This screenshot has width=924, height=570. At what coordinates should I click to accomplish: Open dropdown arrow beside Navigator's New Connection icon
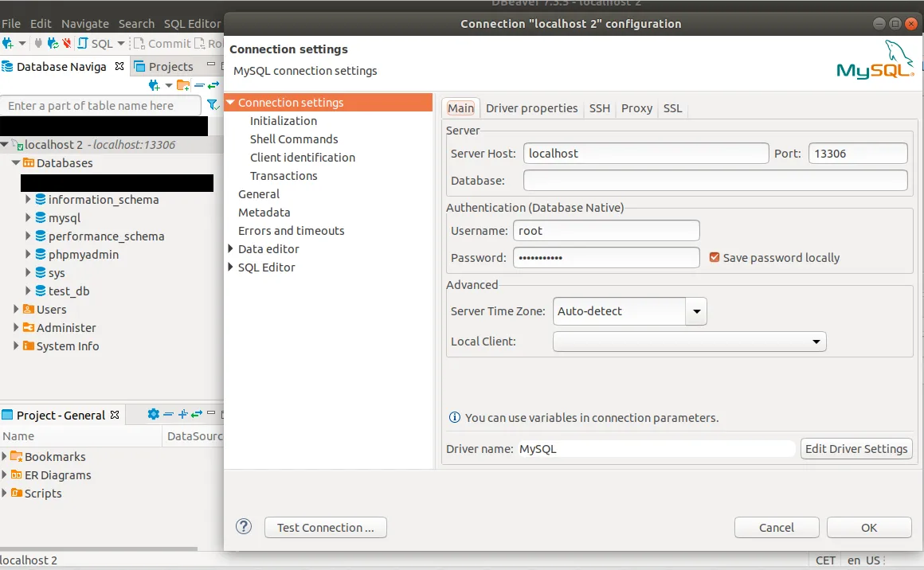click(x=169, y=86)
